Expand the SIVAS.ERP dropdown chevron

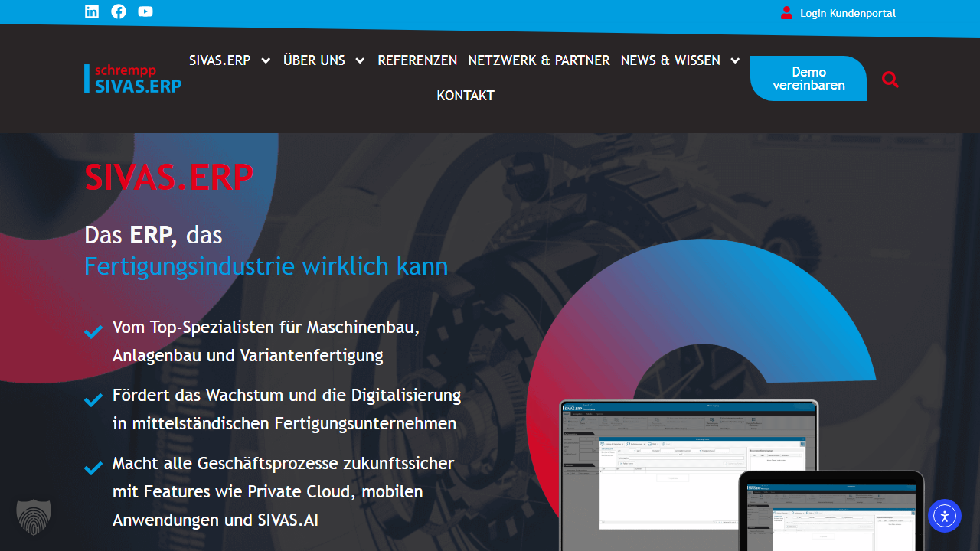(x=266, y=60)
